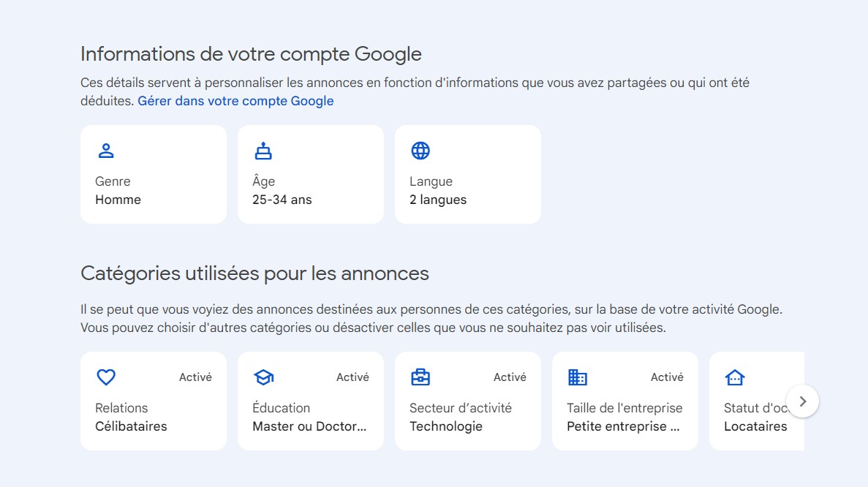868x487 pixels.
Task: Toggle Activé status on Taille de l'entreprise card
Action: click(x=667, y=377)
